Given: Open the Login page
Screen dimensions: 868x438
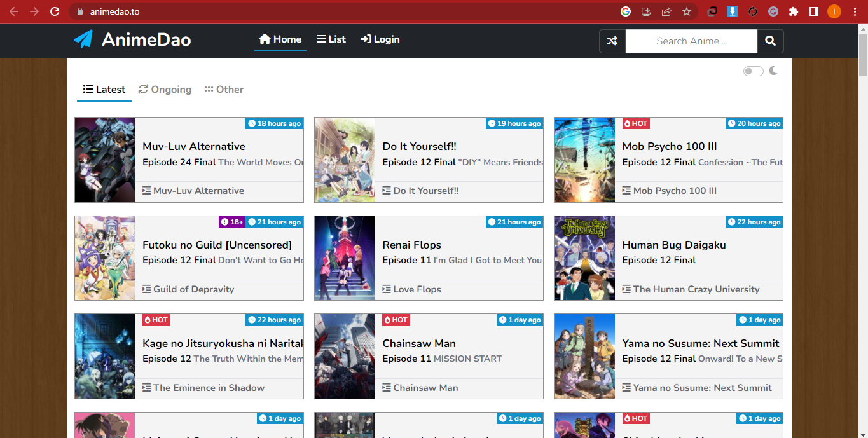Looking at the screenshot, I should [380, 39].
